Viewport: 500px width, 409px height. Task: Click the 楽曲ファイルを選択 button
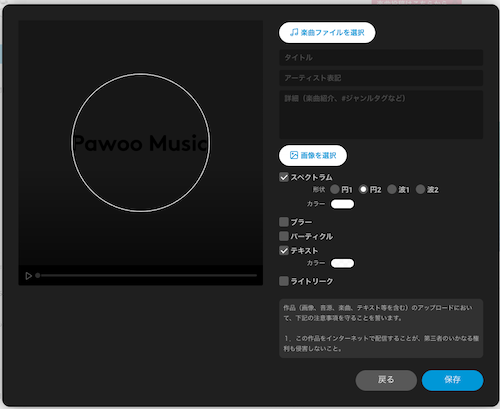click(327, 33)
